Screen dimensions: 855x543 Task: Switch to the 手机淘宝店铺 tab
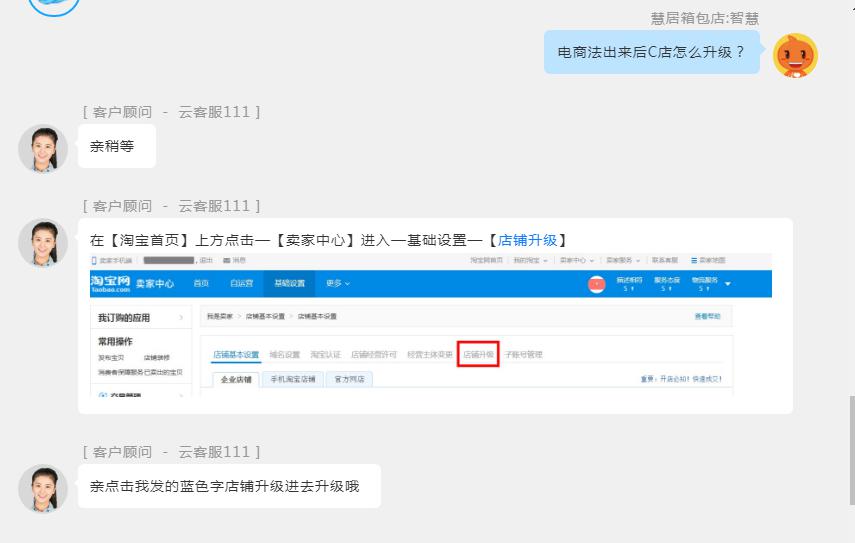(292, 380)
